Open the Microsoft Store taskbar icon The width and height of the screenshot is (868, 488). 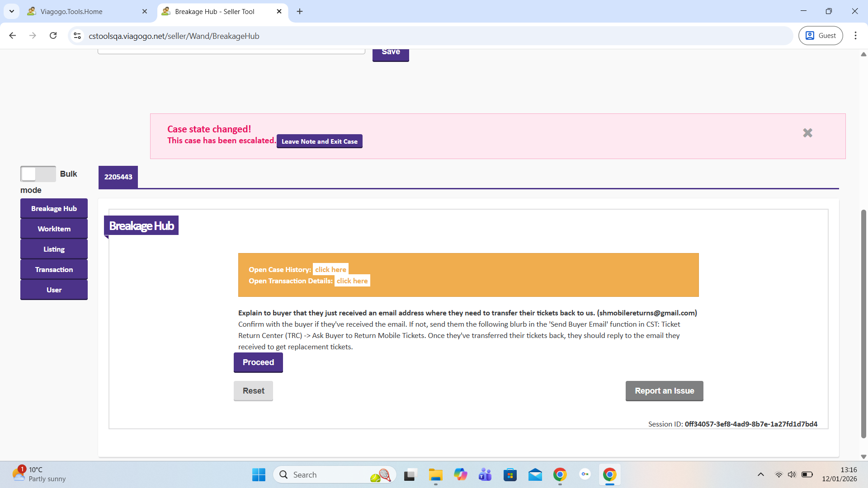[510, 474]
